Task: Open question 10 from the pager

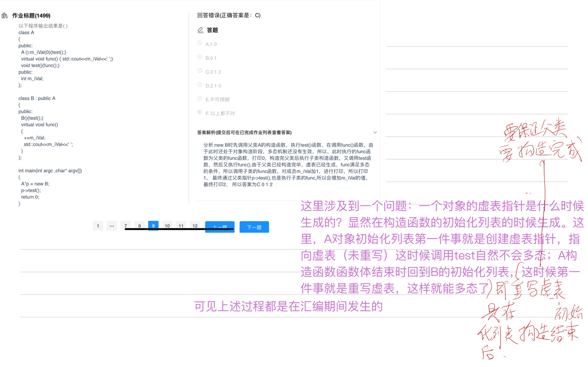Action: click(x=167, y=225)
